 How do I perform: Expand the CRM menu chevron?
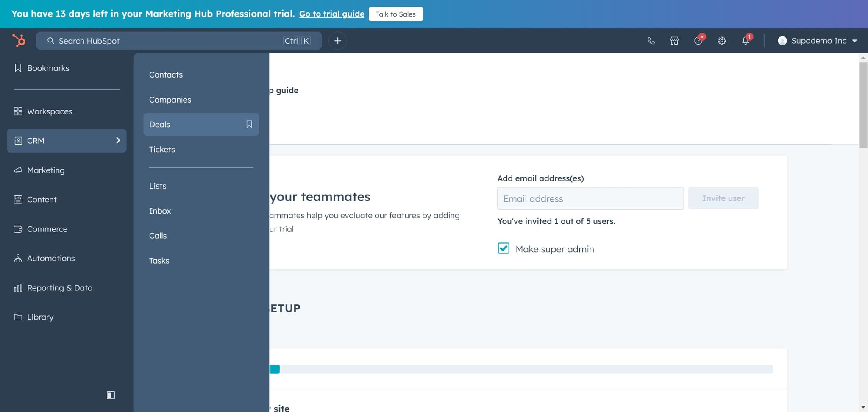(x=117, y=140)
